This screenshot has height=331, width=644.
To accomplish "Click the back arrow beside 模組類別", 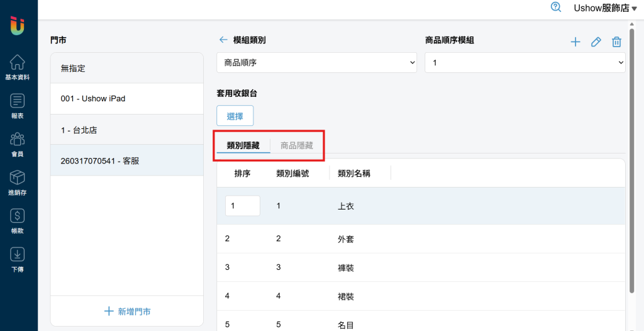I will 223,40.
